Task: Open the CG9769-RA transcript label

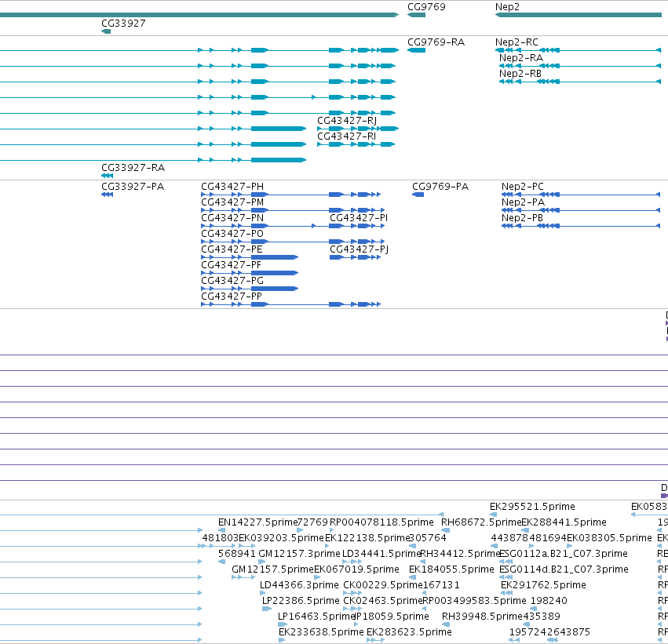Action: click(436, 42)
